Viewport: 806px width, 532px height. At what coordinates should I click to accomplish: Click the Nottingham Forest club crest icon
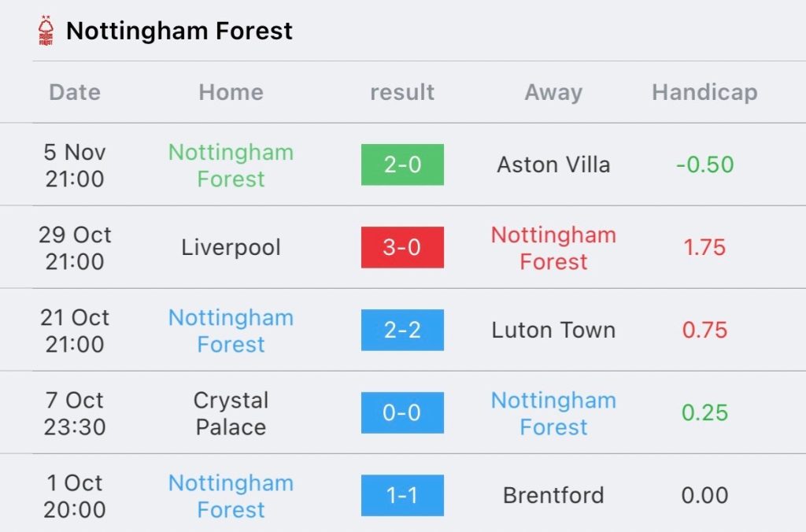(x=46, y=31)
